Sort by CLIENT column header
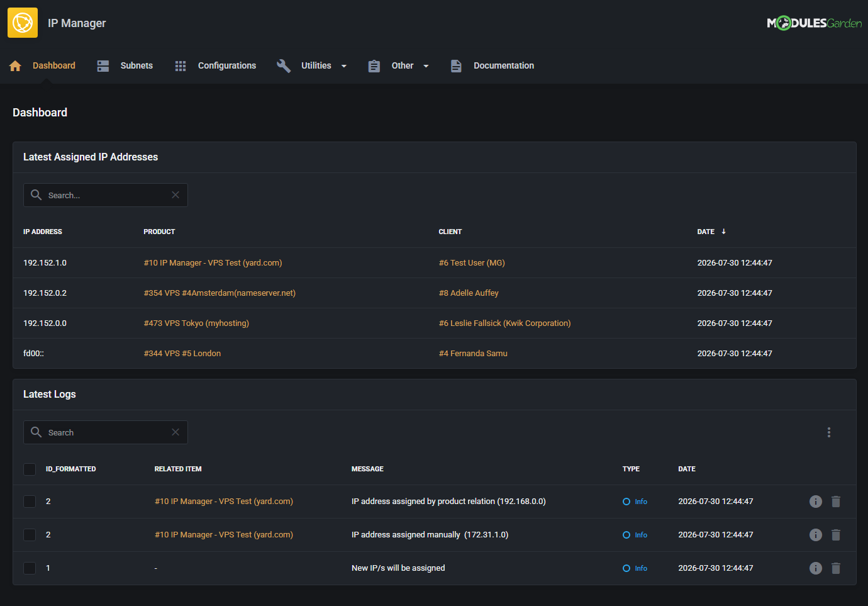This screenshot has width=868, height=606. point(450,232)
